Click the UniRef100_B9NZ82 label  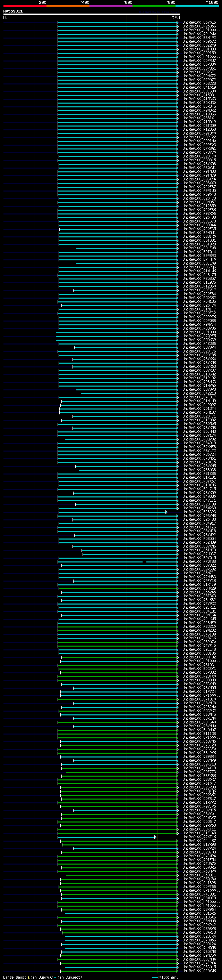[x=199, y=630]
